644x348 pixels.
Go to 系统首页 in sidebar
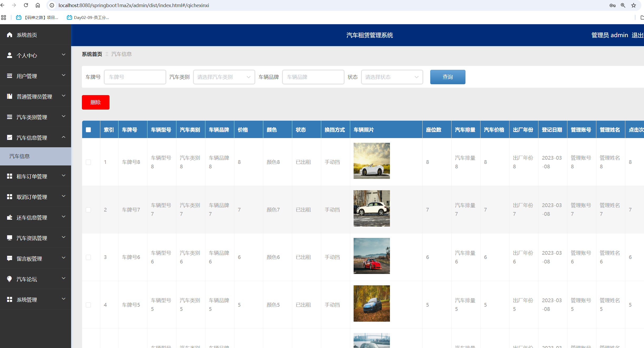point(36,35)
